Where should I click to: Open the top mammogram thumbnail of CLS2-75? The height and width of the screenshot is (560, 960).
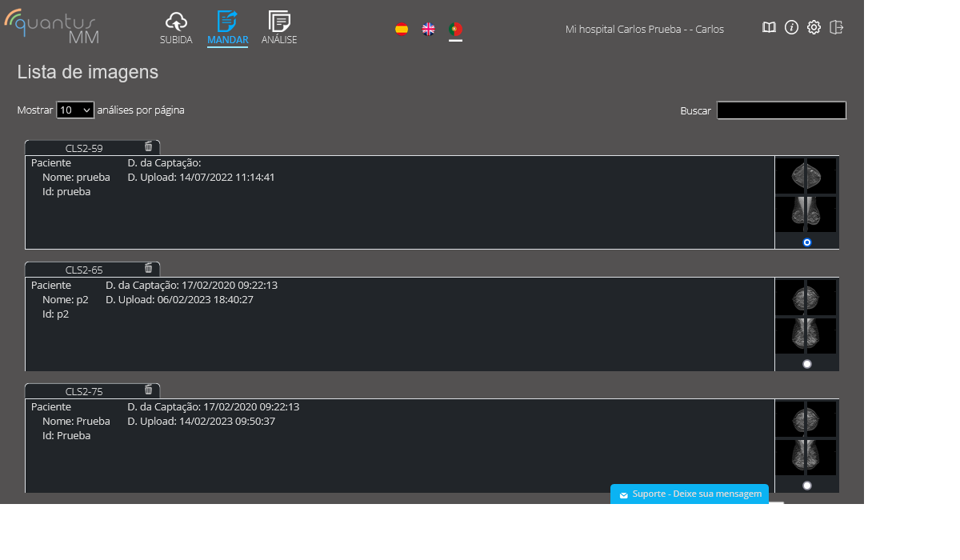pyautogui.click(x=806, y=419)
